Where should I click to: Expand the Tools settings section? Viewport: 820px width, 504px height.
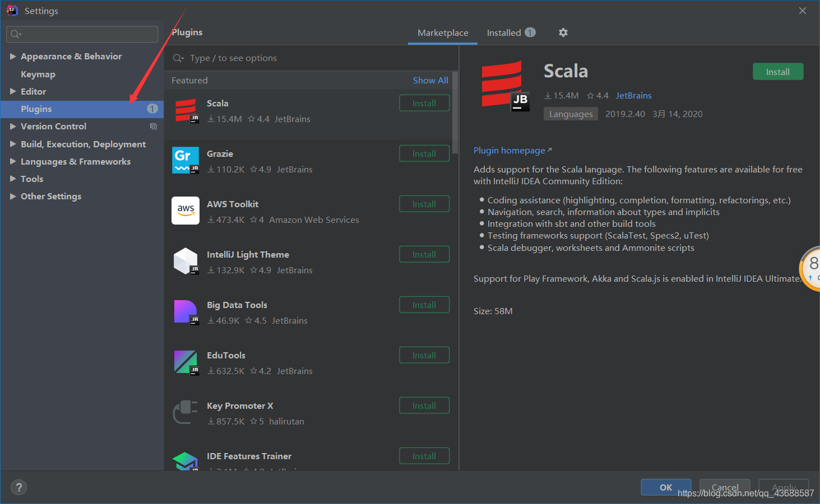pos(12,179)
